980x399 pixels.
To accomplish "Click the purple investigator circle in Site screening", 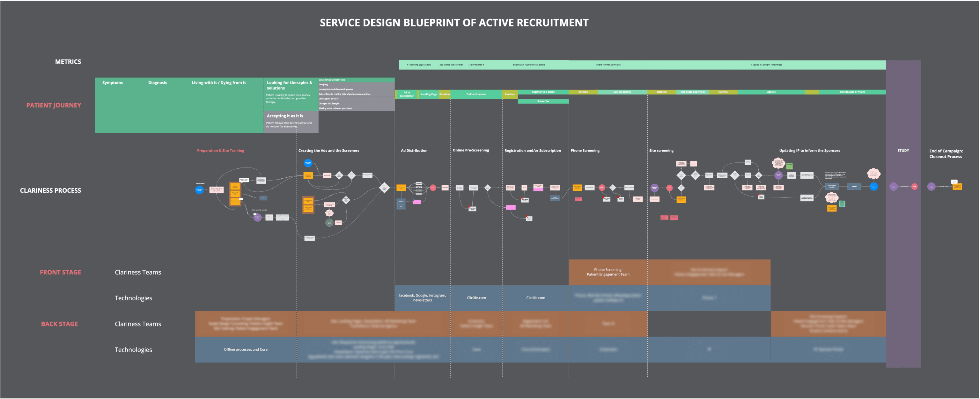I will [x=655, y=189].
